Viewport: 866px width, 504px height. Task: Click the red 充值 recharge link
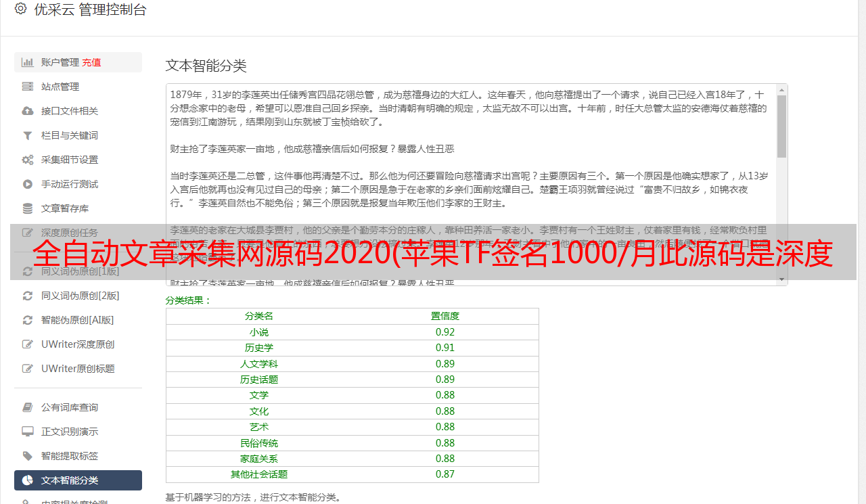click(91, 62)
